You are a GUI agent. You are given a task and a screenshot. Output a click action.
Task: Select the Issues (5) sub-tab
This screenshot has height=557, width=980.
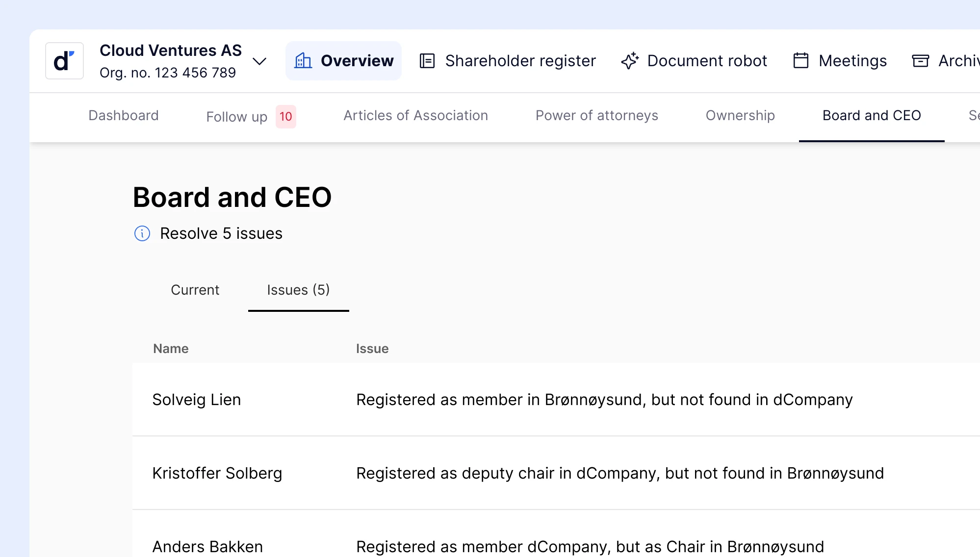tap(298, 290)
